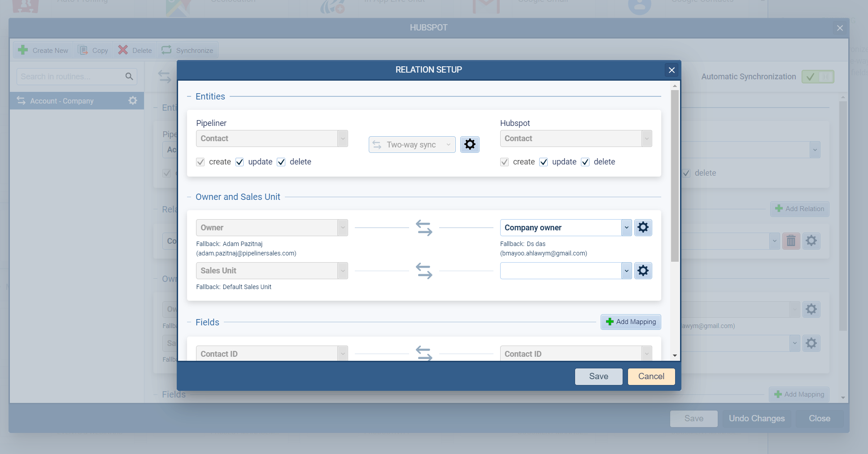
Task: Click Create New in the toolbar
Action: (43, 50)
